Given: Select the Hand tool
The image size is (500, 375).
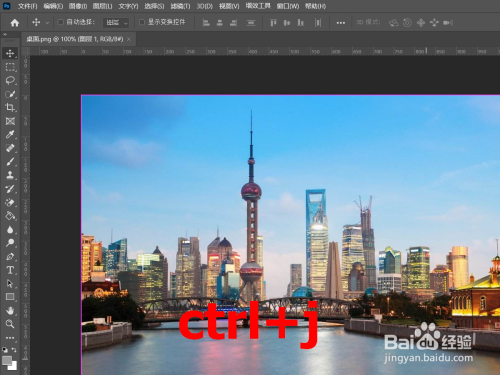Looking at the screenshot, I should pyautogui.click(x=10, y=310).
